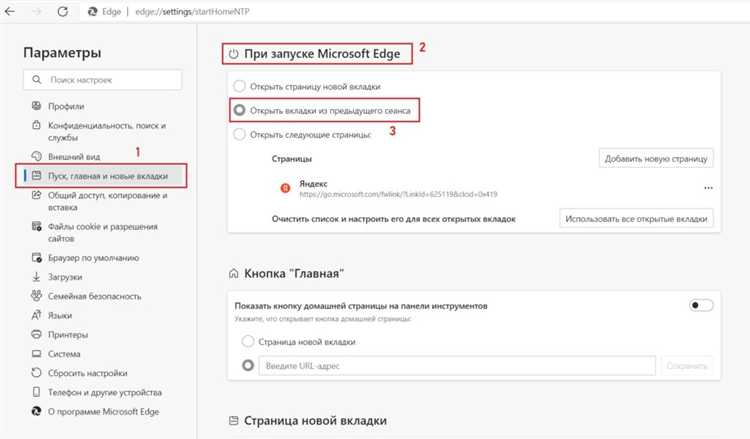This screenshot has width=750, height=439.
Task: Click the Сбросить настройки reset icon
Action: (36, 373)
